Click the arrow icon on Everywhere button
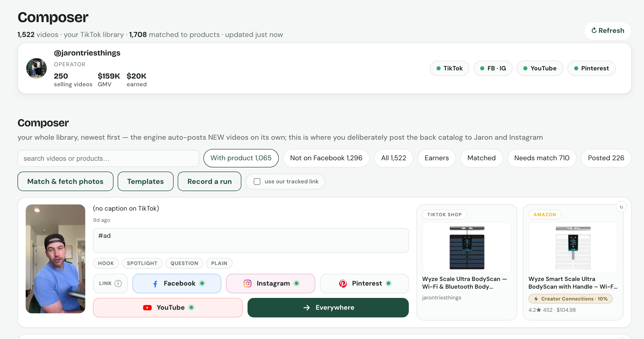Image resolution: width=644 pixels, height=339 pixels. pyautogui.click(x=307, y=308)
